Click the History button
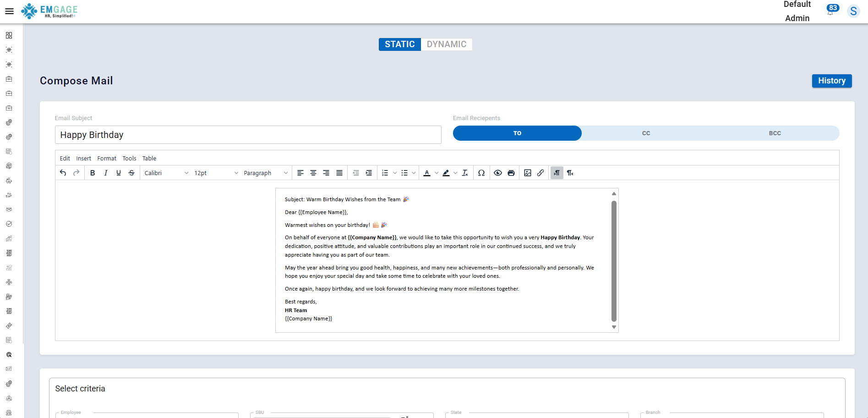 pos(831,81)
